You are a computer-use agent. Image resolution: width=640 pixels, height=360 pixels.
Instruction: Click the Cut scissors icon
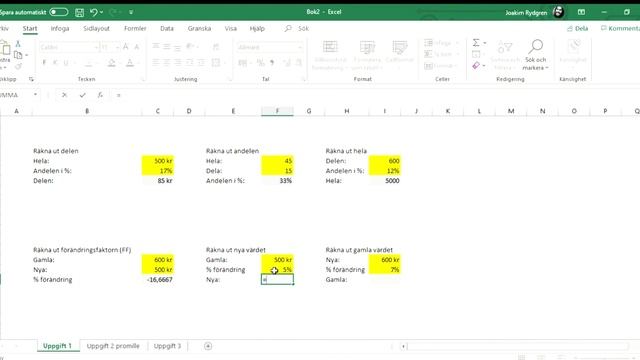point(18,44)
